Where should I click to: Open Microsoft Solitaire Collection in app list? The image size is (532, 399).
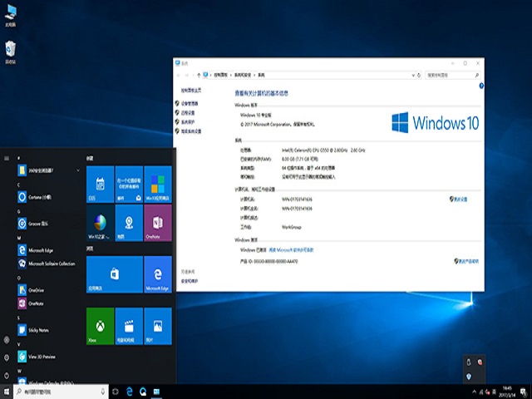[x=50, y=264]
